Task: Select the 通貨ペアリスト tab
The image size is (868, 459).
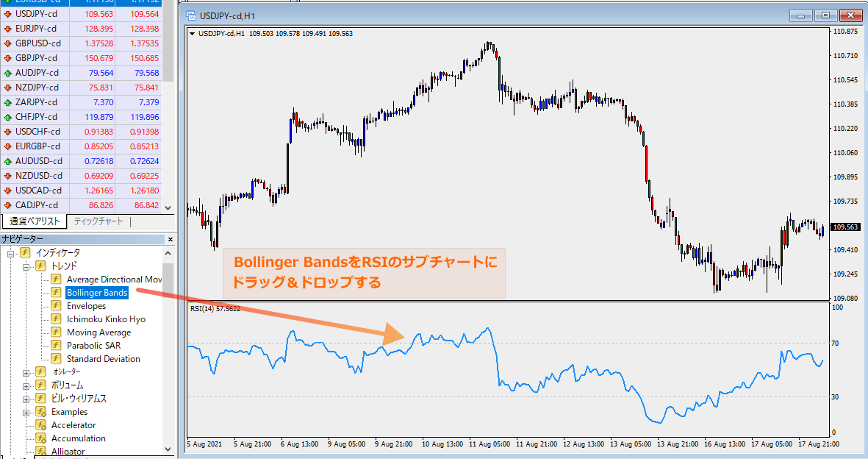Action: pyautogui.click(x=35, y=221)
